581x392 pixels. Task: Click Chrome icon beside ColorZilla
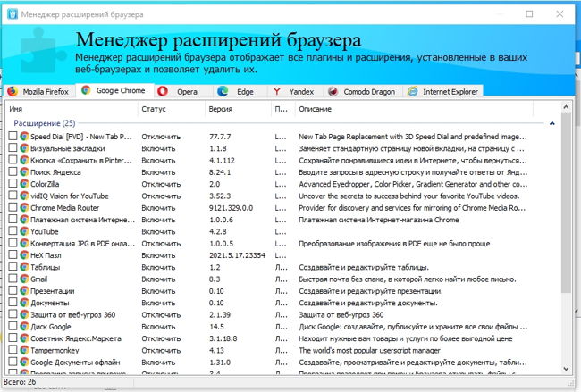pos(24,184)
